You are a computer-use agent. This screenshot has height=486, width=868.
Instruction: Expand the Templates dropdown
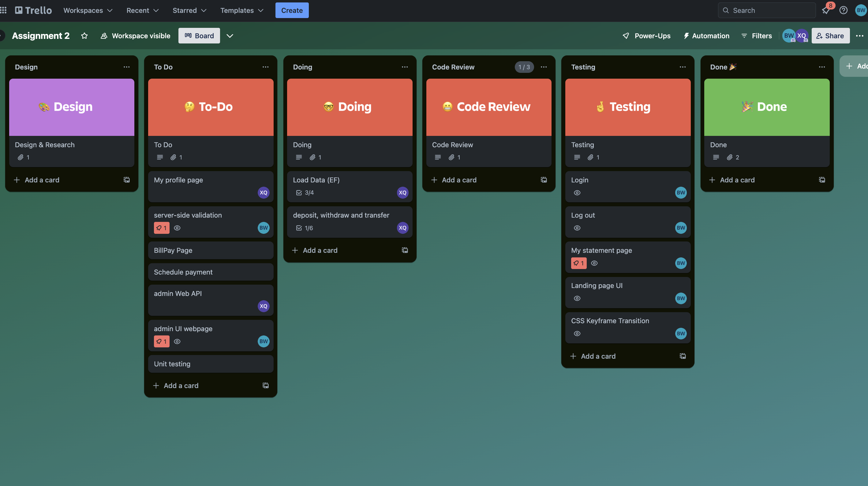click(x=241, y=10)
